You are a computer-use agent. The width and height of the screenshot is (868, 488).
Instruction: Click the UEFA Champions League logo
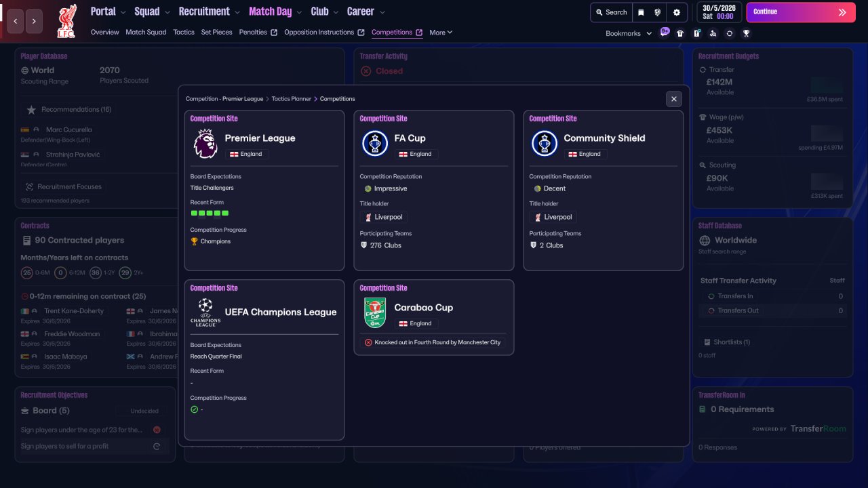205,312
